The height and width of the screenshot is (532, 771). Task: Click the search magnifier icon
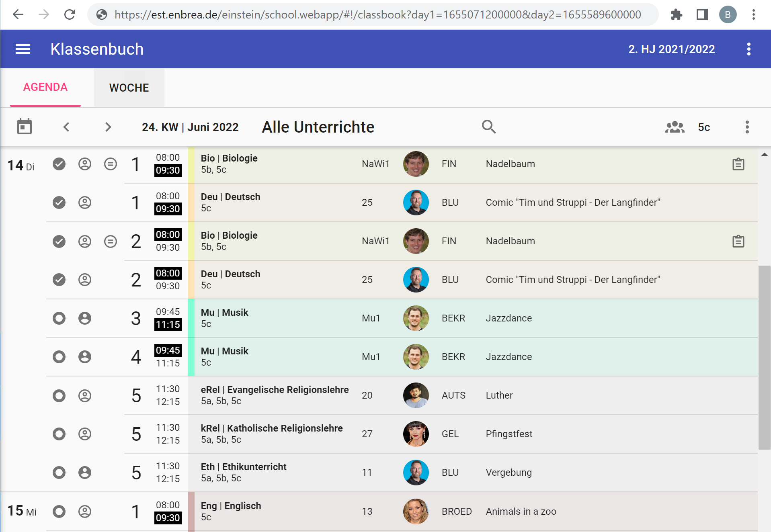(x=489, y=127)
